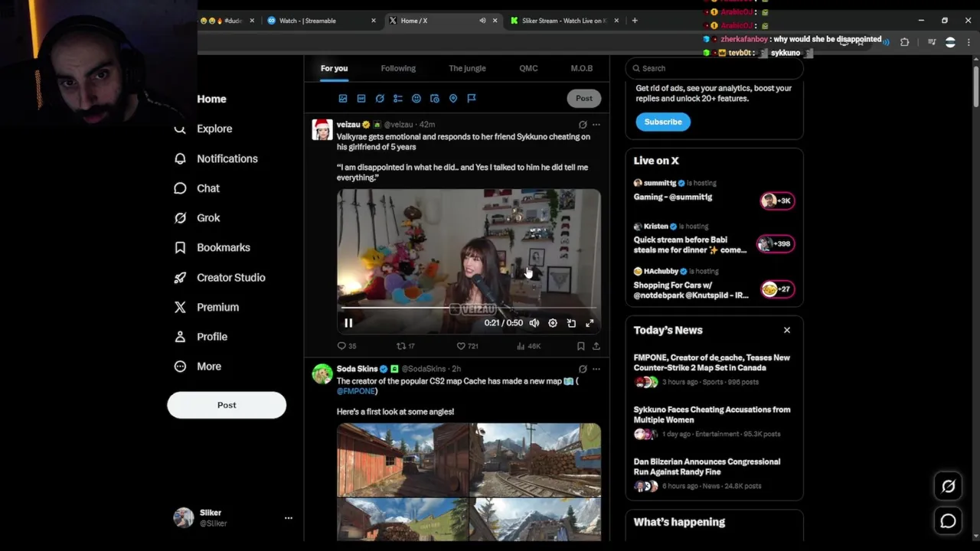Mute the veizau video sound
Screen dimensions: 980x551
534,323
